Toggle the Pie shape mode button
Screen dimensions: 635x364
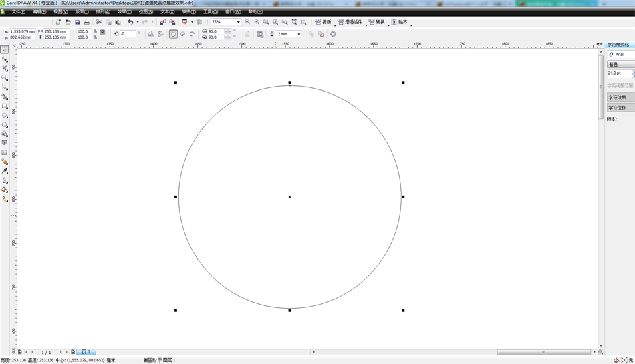tap(182, 34)
